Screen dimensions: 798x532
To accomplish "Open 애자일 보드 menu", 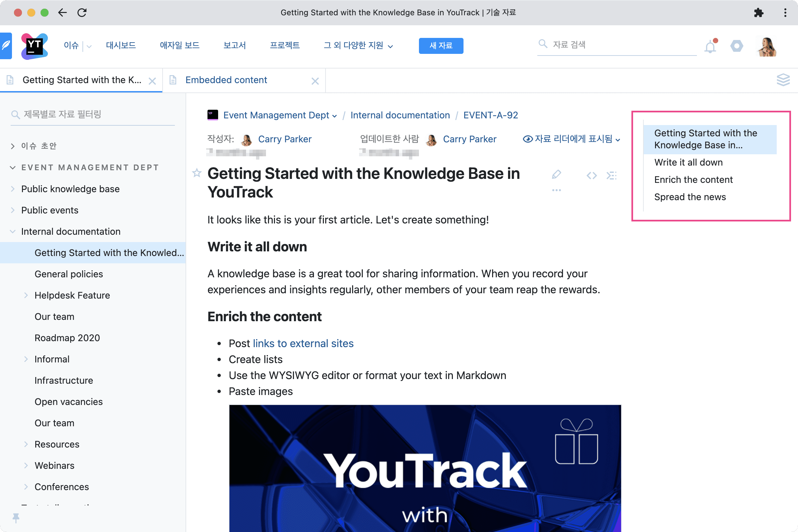I will pos(180,46).
